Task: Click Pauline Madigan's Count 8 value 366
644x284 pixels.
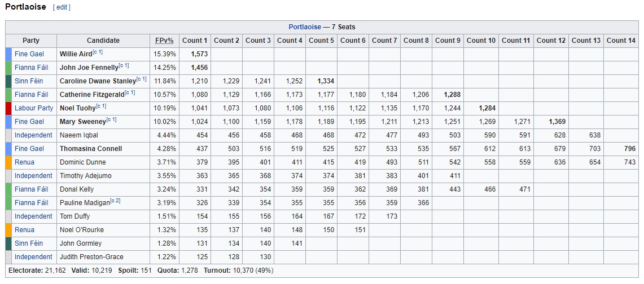Action: click(424, 203)
